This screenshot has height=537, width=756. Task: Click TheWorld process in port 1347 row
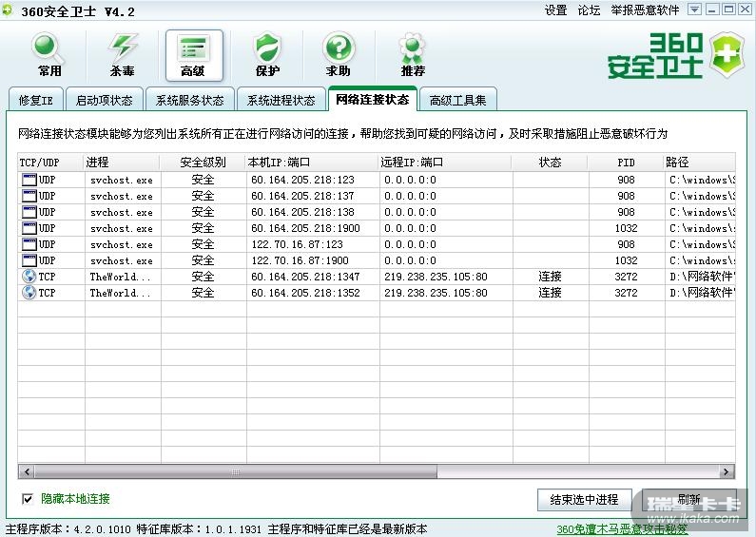(x=121, y=277)
